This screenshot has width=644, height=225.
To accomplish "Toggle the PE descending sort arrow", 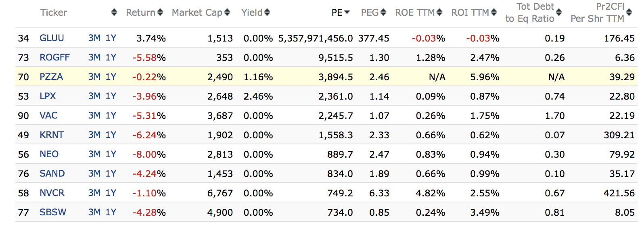I will (x=347, y=12).
